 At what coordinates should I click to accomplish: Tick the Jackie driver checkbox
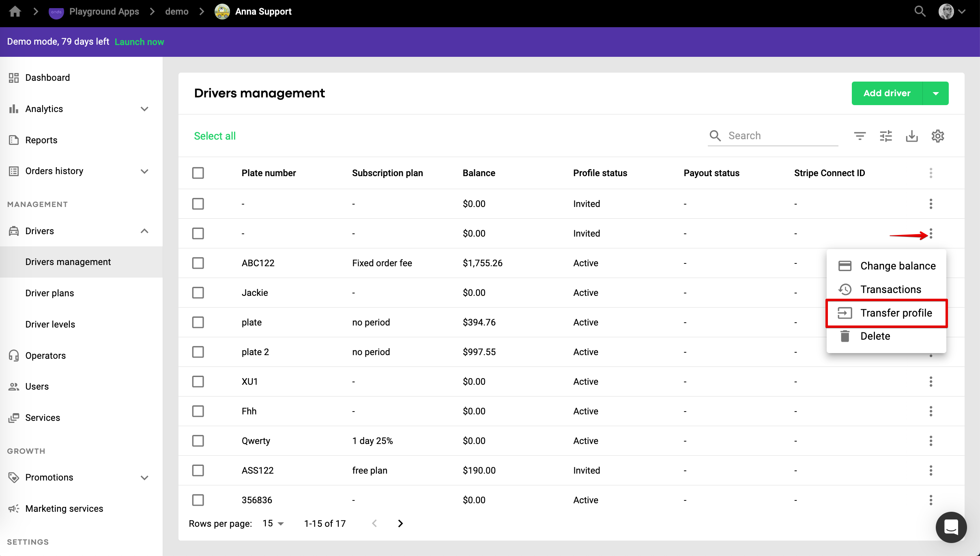coord(198,293)
